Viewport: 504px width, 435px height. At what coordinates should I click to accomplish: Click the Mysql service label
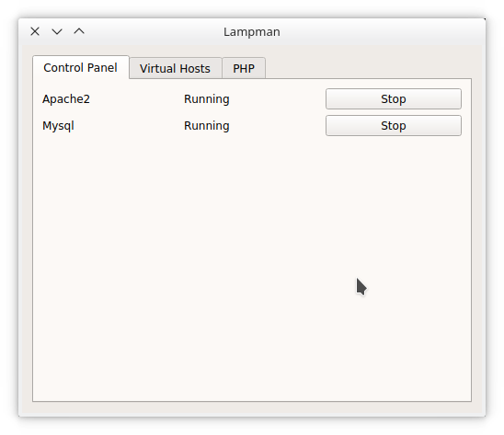(x=58, y=126)
